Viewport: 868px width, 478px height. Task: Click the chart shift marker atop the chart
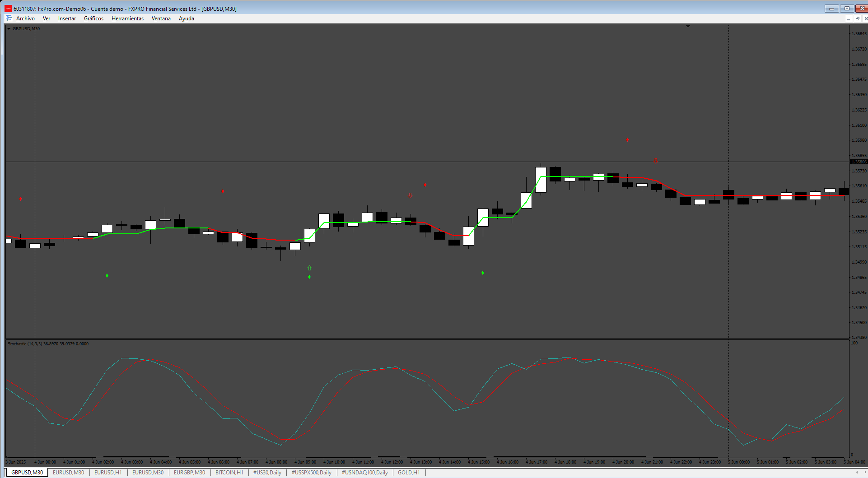(x=688, y=26)
